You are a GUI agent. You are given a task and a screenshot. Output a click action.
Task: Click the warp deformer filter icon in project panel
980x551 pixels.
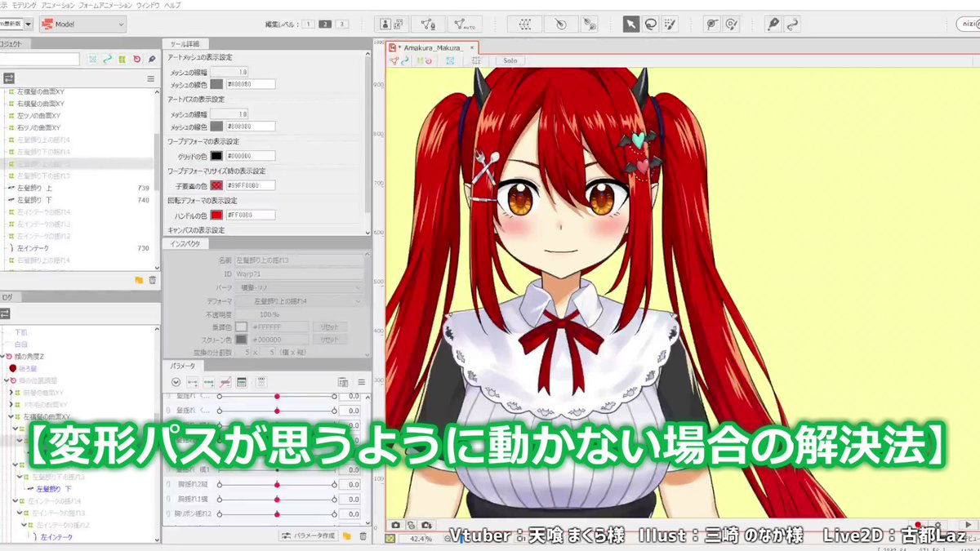point(122,59)
